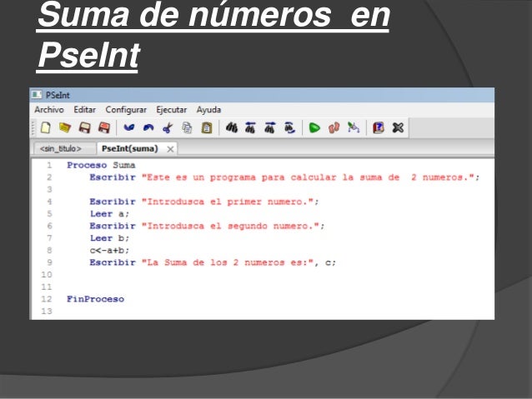Run step by step with the footprints icon
Viewport: 532px width, 399px height.
pyautogui.click(x=334, y=127)
